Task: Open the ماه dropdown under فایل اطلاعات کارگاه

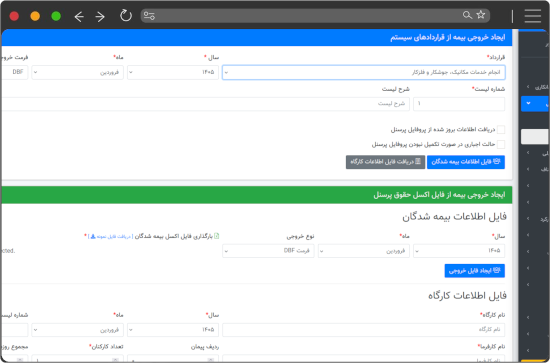Action: click(x=78, y=330)
